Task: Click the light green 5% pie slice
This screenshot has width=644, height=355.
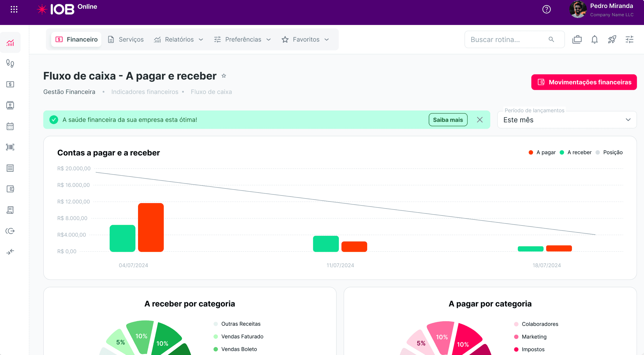Action: [x=120, y=342]
